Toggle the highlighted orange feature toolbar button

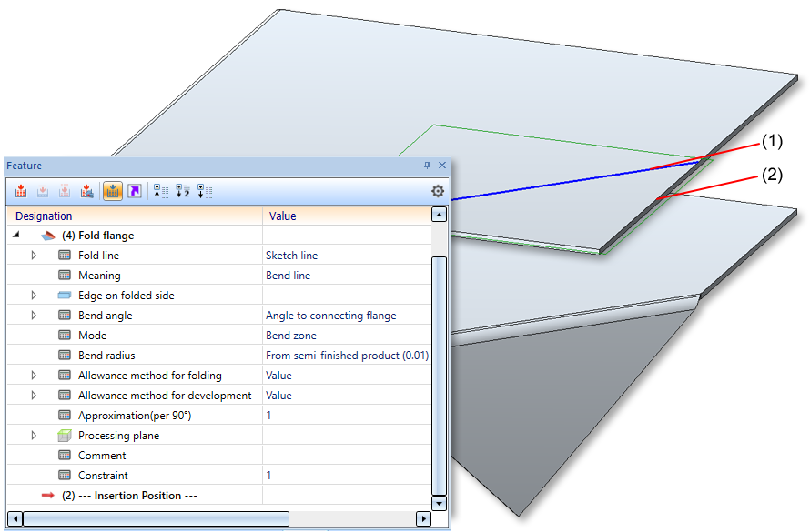pyautogui.click(x=113, y=191)
